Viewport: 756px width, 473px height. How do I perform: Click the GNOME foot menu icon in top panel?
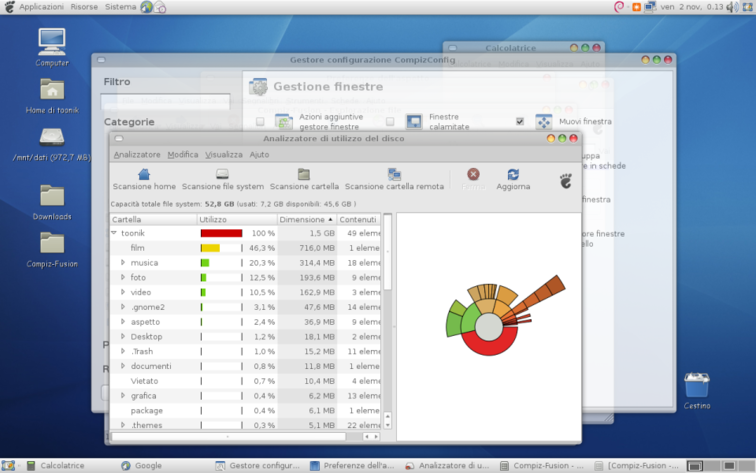coord(9,7)
